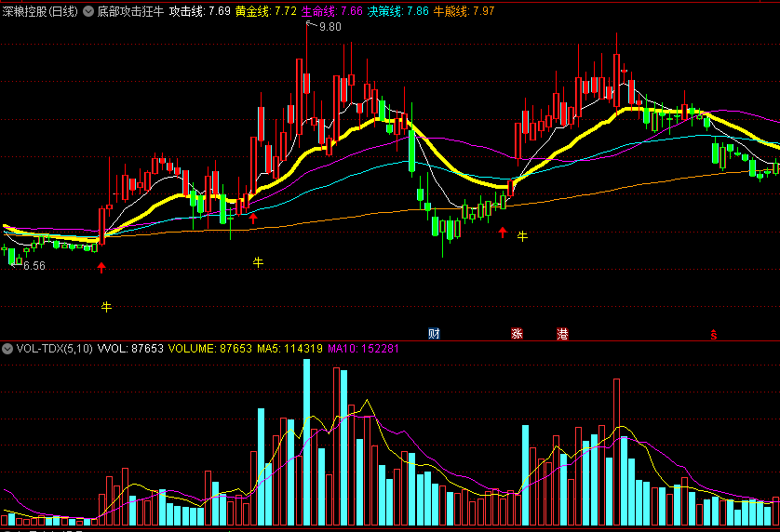This screenshot has width=780, height=532.
Task: Click the MA10: 152281 value
Action: click(x=363, y=349)
